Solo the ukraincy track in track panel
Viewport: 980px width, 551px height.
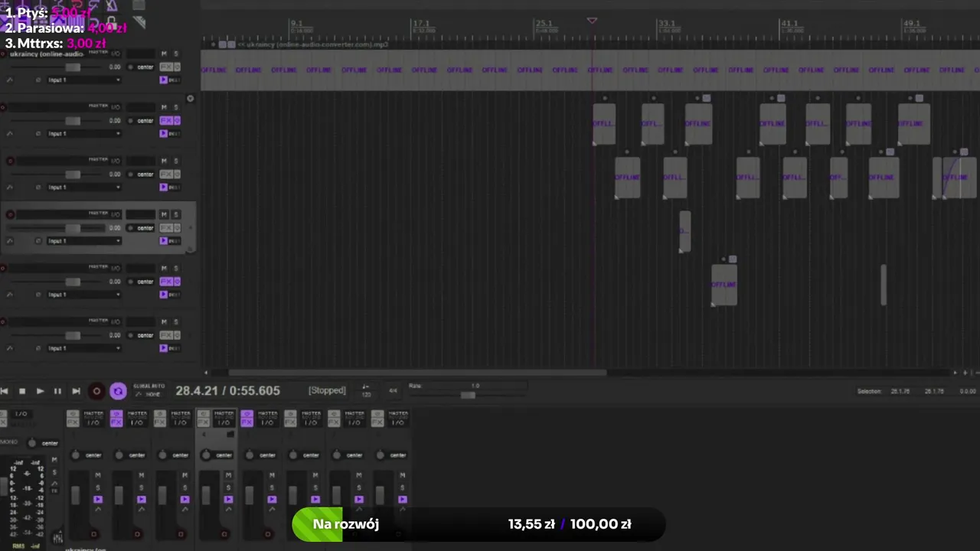tap(175, 54)
